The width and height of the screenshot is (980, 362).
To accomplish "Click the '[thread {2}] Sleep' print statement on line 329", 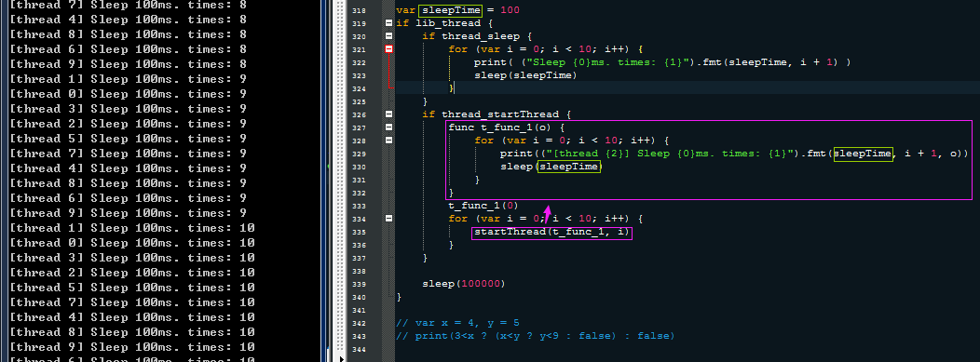I will point(734,154).
